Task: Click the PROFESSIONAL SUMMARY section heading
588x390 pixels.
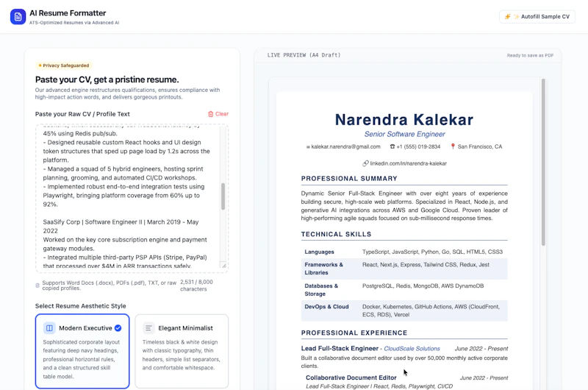Action: click(349, 179)
